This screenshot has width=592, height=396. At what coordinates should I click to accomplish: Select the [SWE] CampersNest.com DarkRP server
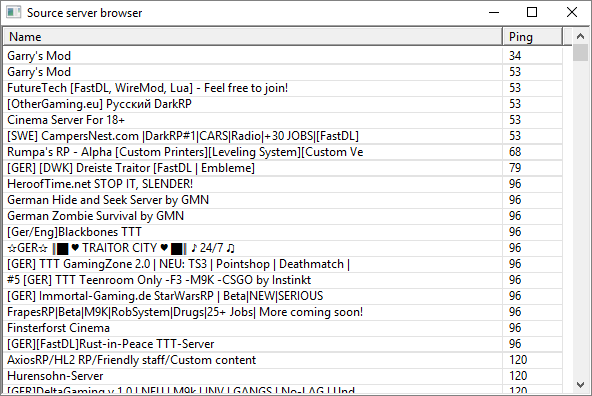pyautogui.click(x=283, y=136)
